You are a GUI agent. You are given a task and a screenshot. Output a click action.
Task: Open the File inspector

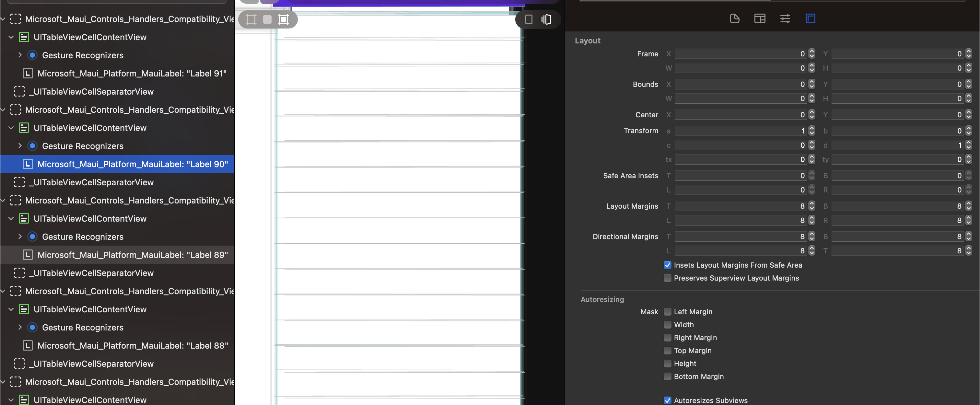pyautogui.click(x=734, y=19)
